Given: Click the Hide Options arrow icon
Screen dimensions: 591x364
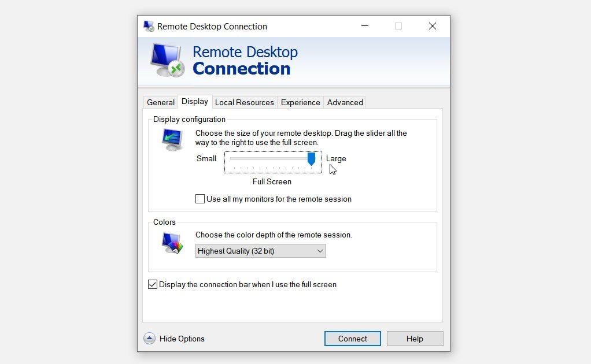Looking at the screenshot, I should click(149, 339).
